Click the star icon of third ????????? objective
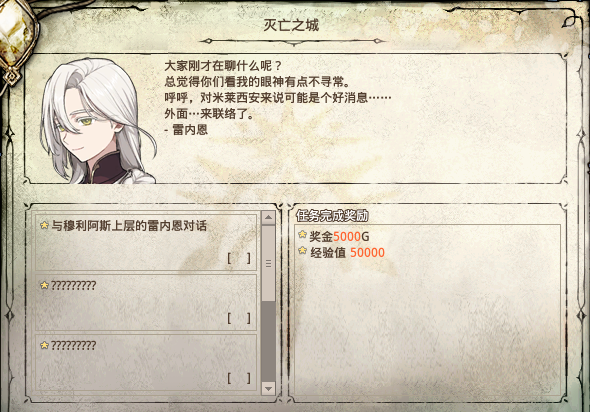 tap(44, 345)
